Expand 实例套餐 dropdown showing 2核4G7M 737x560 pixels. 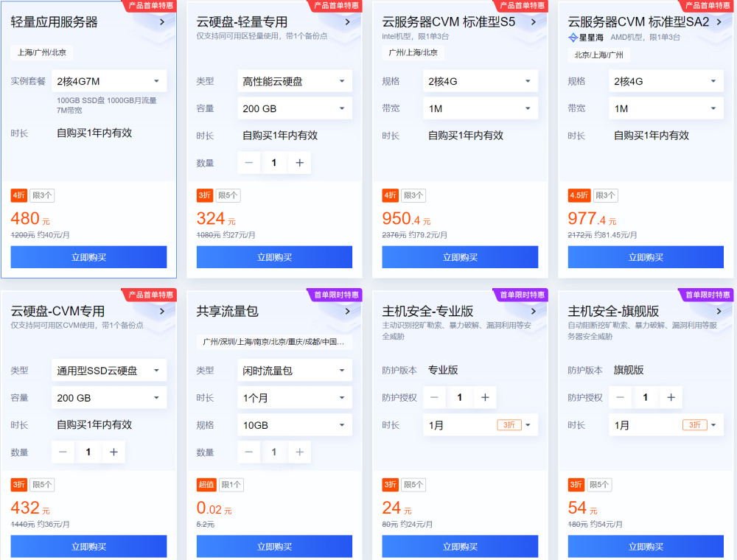(x=111, y=81)
